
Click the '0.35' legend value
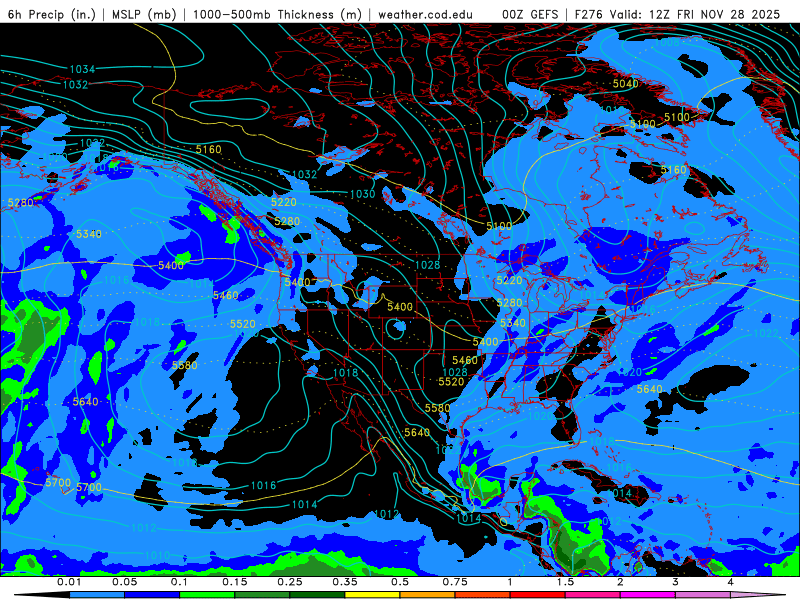pyautogui.click(x=345, y=582)
